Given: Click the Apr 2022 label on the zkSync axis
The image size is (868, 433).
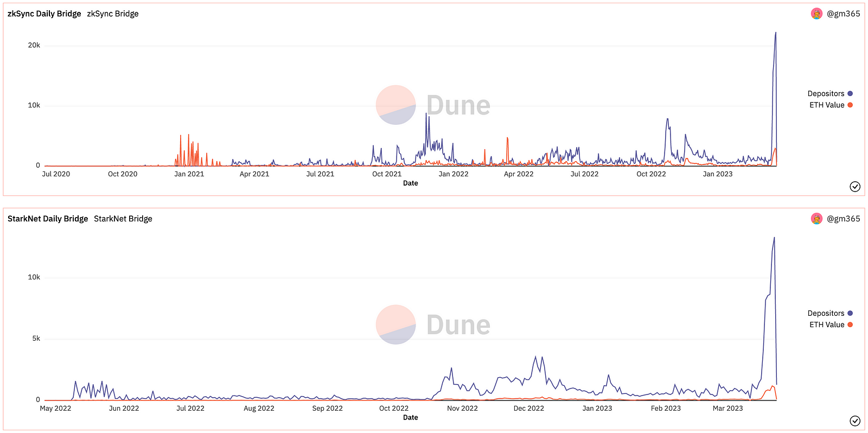Looking at the screenshot, I should tap(519, 174).
